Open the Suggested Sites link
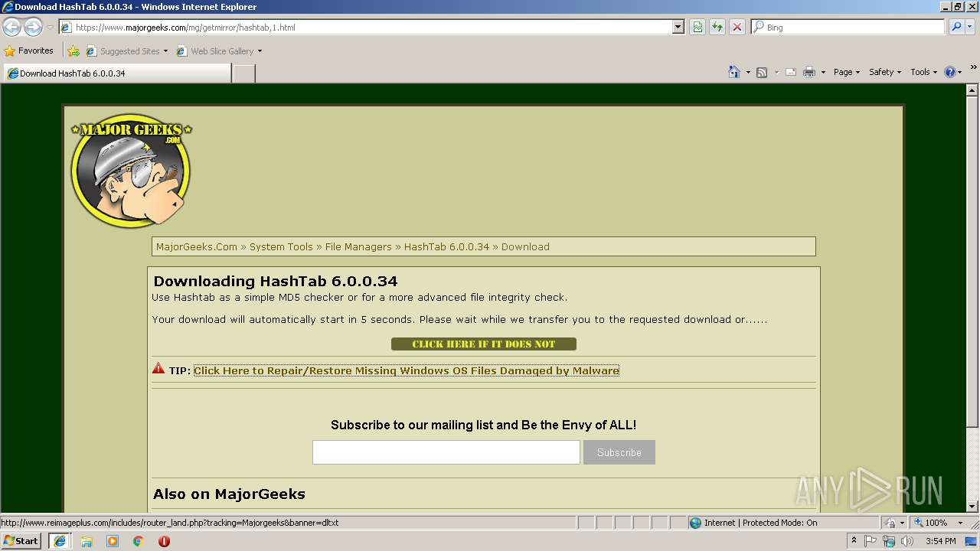This screenshot has width=980, height=551. coord(126,51)
